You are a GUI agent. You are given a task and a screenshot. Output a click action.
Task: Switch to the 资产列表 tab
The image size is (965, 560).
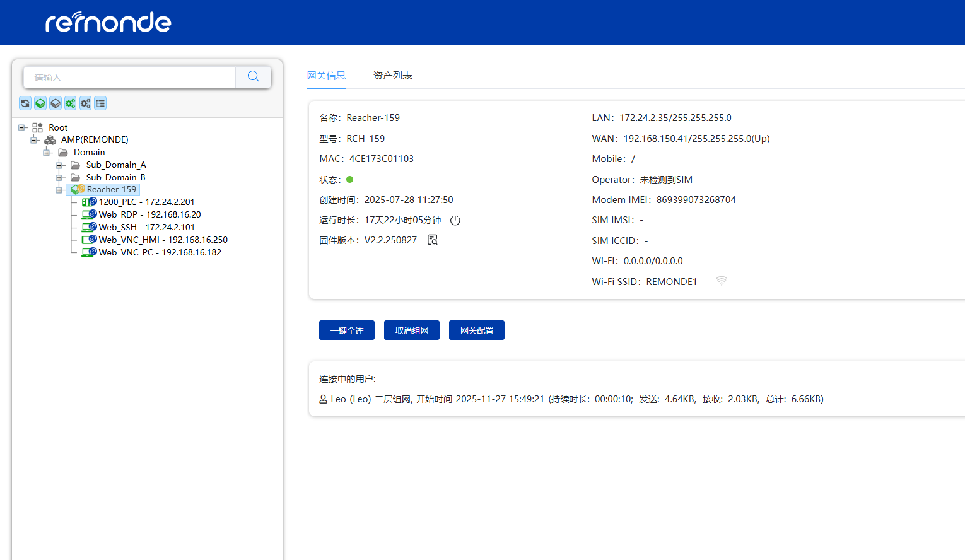pos(392,76)
